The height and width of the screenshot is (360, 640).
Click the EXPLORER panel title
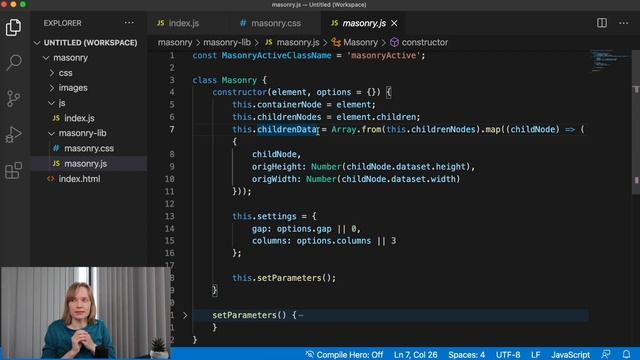62,23
